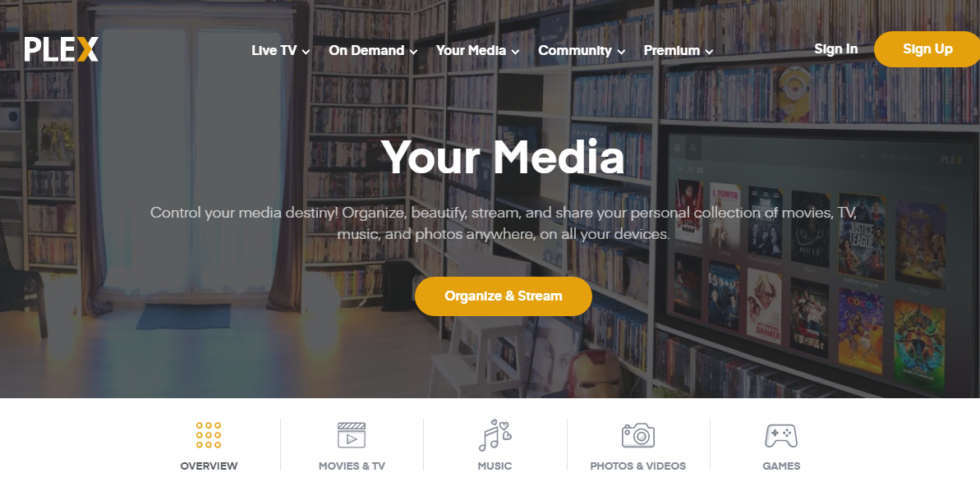This screenshot has width=980, height=491.
Task: Expand the Premium dropdown chevron
Action: tap(709, 52)
